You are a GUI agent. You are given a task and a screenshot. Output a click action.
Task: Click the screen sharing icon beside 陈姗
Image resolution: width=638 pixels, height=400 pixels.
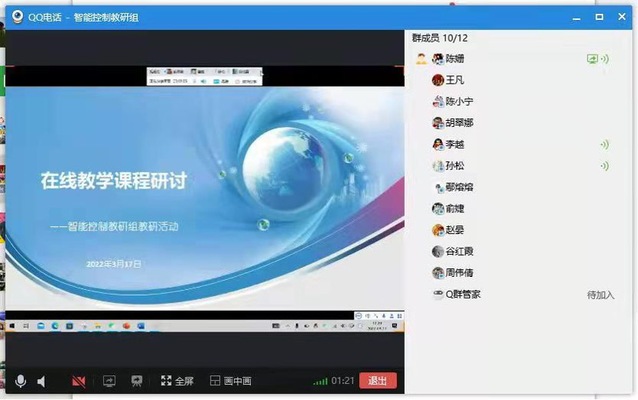[593, 59]
